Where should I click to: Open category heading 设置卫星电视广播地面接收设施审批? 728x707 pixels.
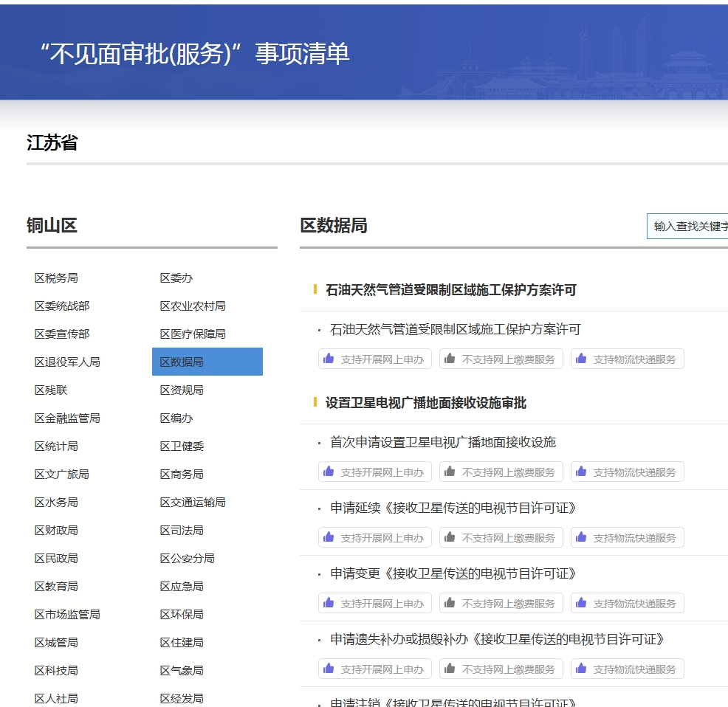point(425,403)
